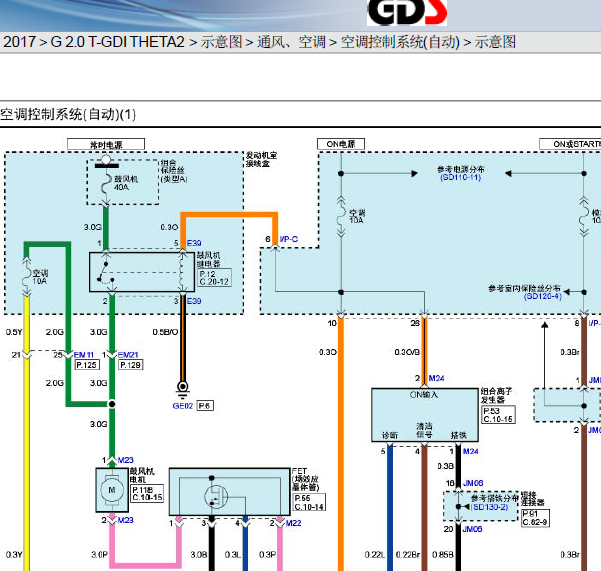Click the ON电源 label box
The width and height of the screenshot is (601, 571).
[341, 144]
